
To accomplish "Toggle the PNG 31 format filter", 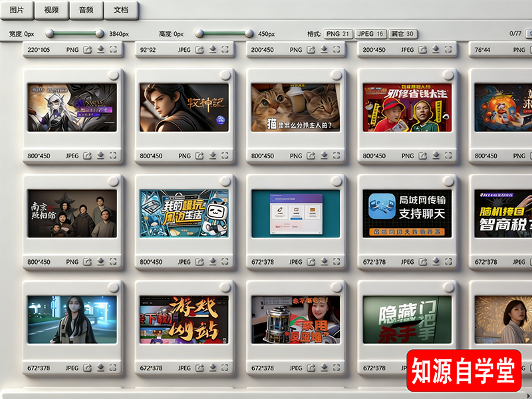I will (x=338, y=34).
